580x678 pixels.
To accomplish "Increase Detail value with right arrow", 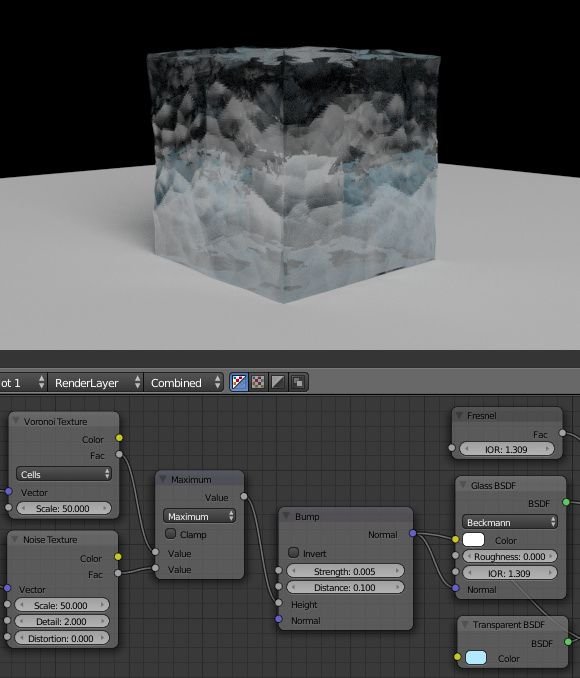I will [104, 621].
